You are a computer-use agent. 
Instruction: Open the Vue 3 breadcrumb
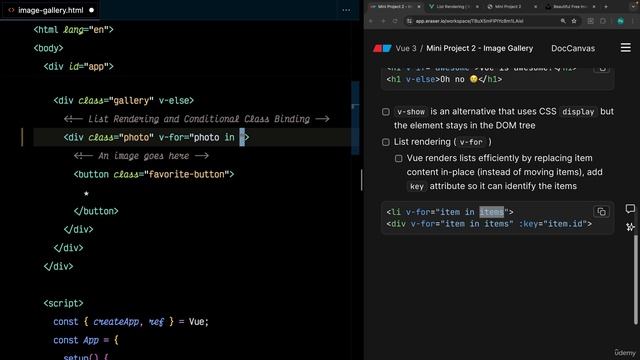tap(406, 48)
